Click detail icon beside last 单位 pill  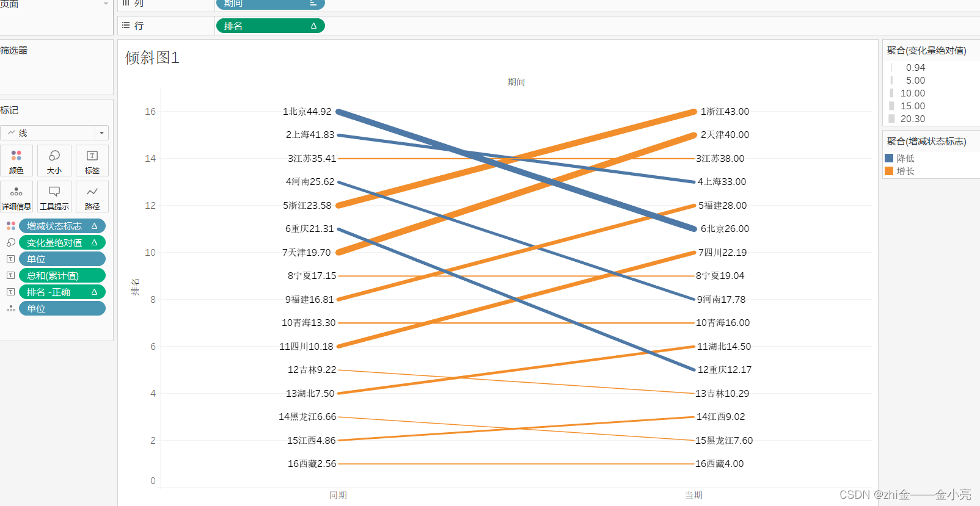(11, 308)
